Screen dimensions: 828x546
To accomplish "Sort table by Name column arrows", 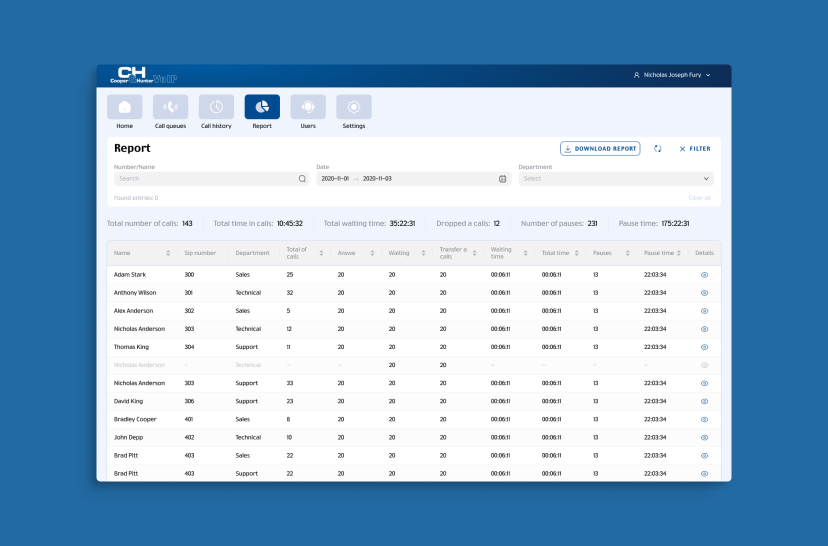I will click(x=168, y=253).
